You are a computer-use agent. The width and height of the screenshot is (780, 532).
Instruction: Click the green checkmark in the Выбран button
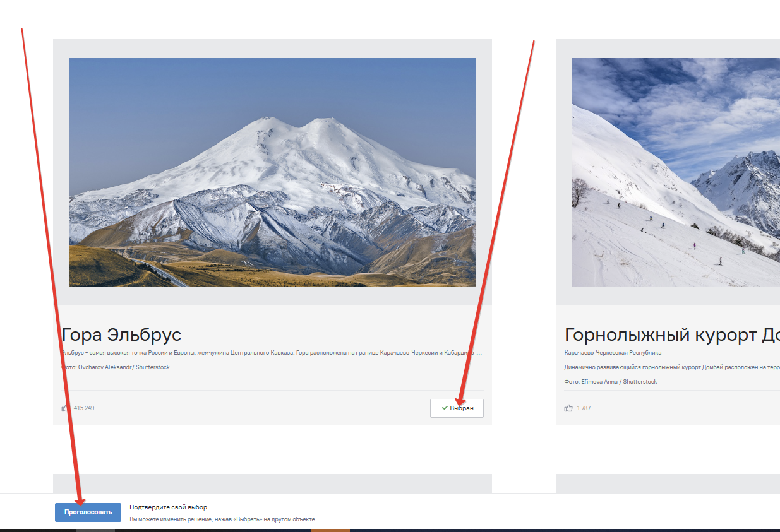point(445,408)
